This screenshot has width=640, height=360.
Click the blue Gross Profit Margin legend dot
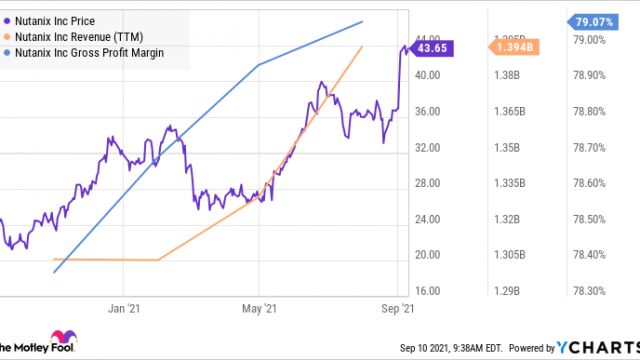pyautogui.click(x=7, y=53)
